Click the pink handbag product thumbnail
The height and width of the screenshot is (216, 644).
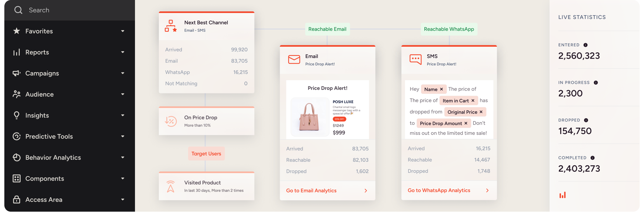pyautogui.click(x=310, y=117)
